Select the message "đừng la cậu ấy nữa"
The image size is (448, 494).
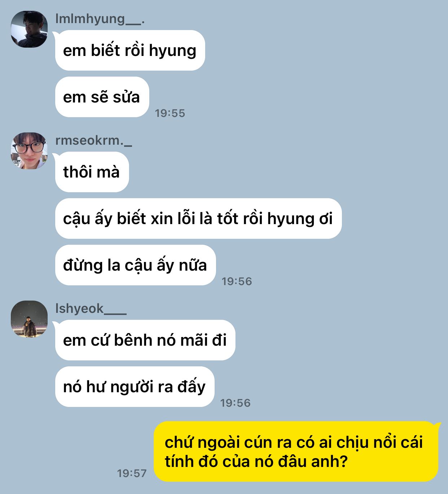tap(135, 265)
